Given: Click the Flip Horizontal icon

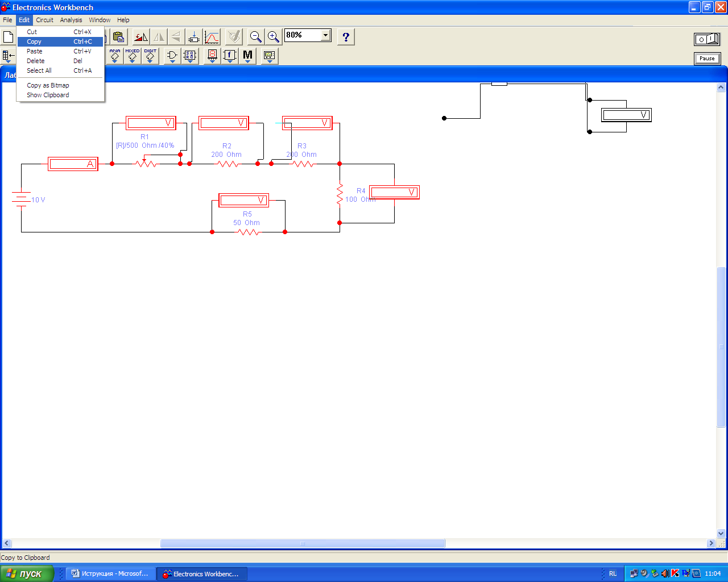Looking at the screenshot, I should pyautogui.click(x=159, y=37).
